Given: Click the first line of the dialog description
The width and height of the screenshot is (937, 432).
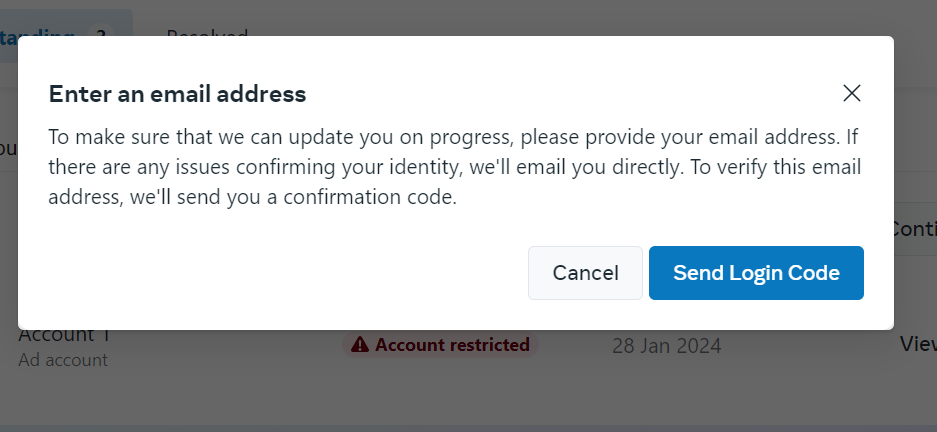Looking at the screenshot, I should pos(453,137).
